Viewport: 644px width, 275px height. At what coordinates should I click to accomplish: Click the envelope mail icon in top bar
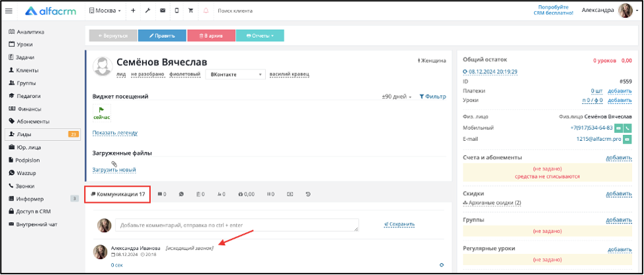point(163,11)
